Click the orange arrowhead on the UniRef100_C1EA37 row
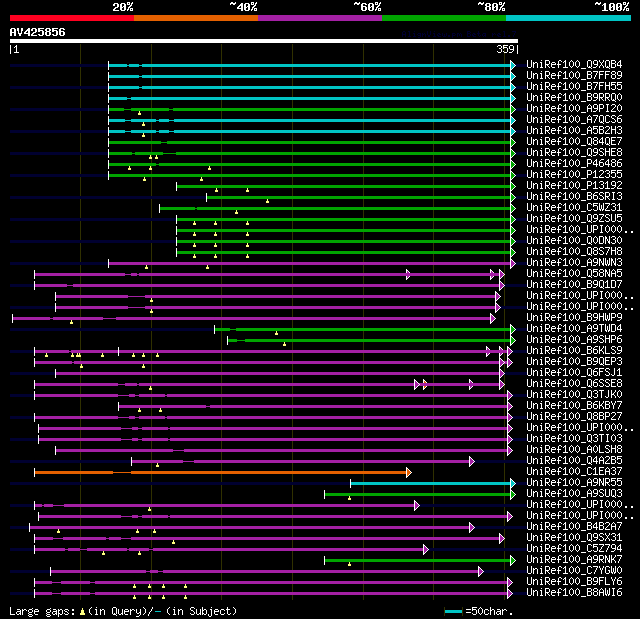The height and width of the screenshot is (619, 640). click(409, 473)
